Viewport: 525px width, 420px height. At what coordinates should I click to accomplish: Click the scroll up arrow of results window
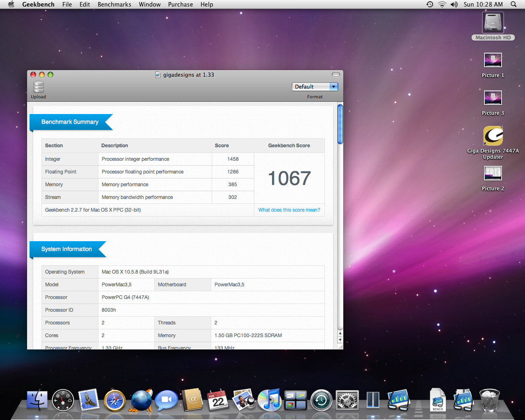340,333
